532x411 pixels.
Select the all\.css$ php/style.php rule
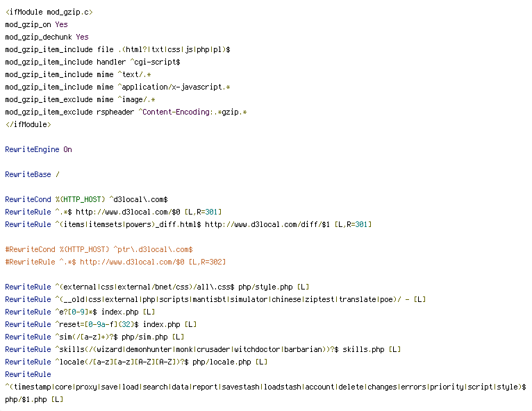click(x=157, y=287)
